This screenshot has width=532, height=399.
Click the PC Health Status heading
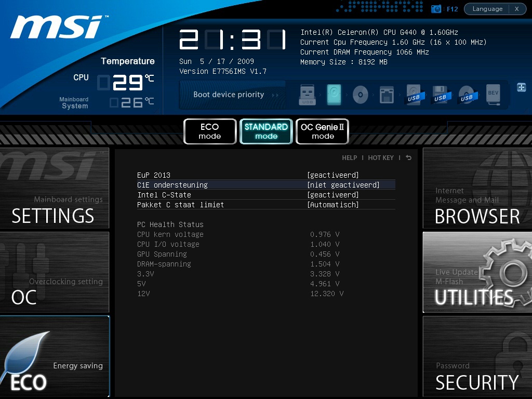pyautogui.click(x=170, y=224)
